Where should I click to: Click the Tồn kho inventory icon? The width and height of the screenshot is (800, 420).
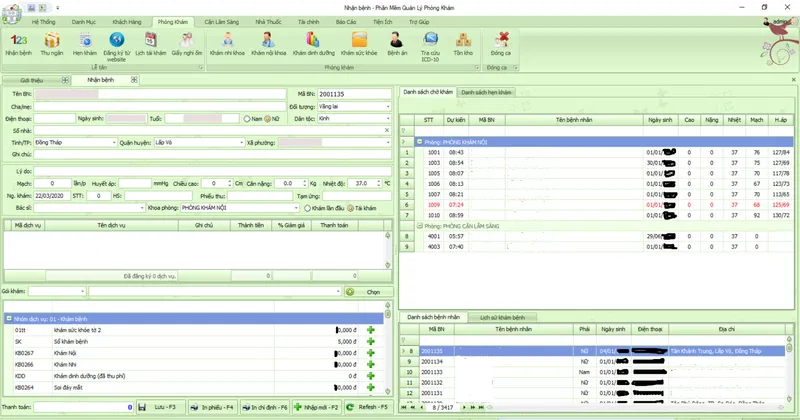463,41
